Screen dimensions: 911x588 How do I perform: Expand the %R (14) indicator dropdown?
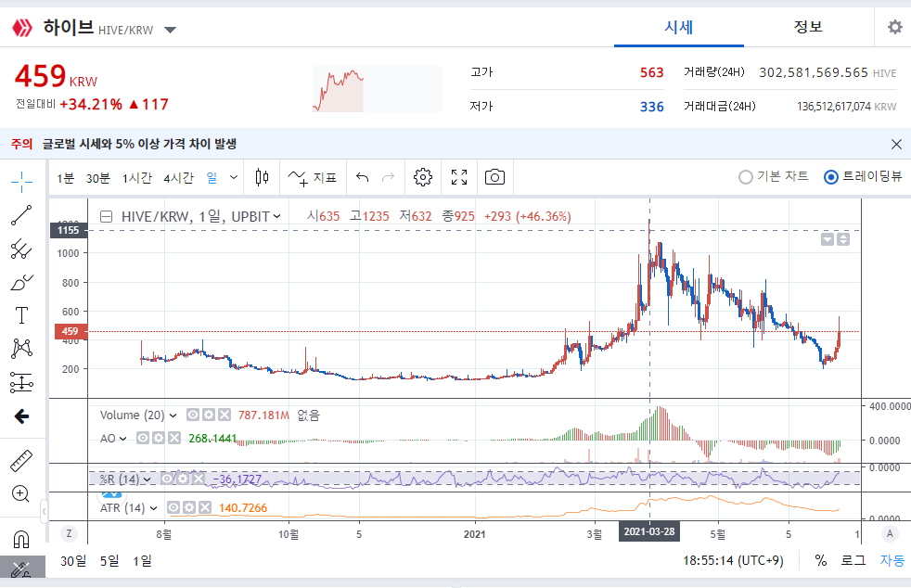click(148, 479)
